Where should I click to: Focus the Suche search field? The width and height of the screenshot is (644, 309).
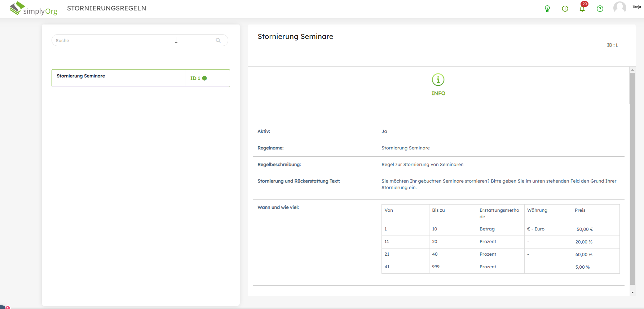click(133, 40)
